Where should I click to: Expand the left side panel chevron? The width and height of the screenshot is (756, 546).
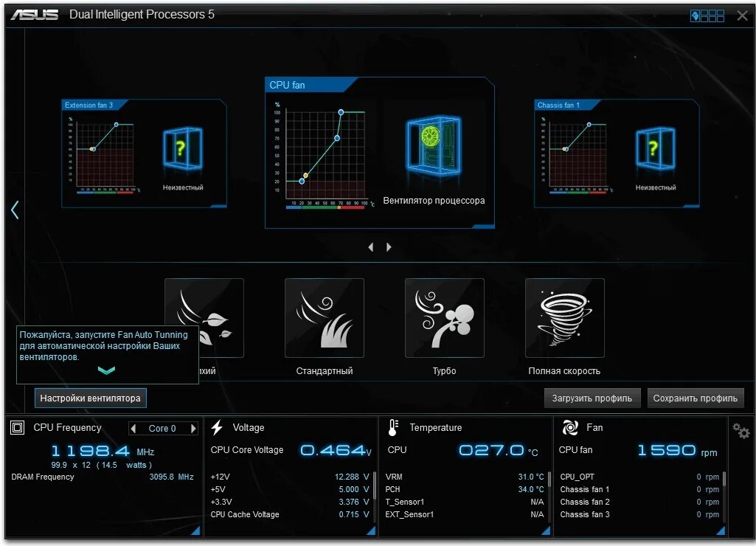(15, 210)
